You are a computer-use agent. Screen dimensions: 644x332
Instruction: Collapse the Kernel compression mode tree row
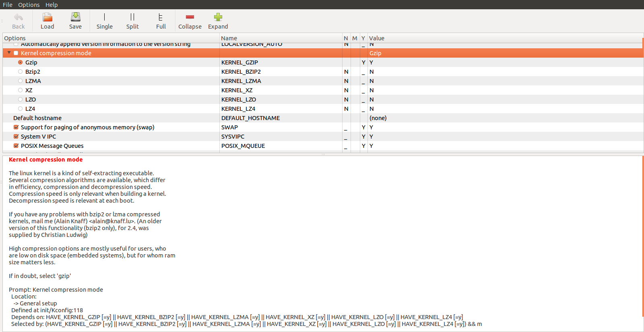click(9, 53)
